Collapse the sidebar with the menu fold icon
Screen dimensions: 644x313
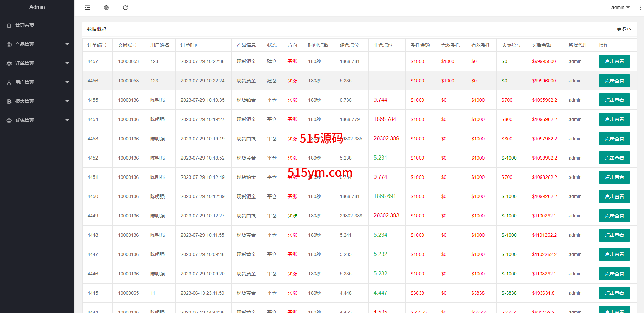point(87,8)
